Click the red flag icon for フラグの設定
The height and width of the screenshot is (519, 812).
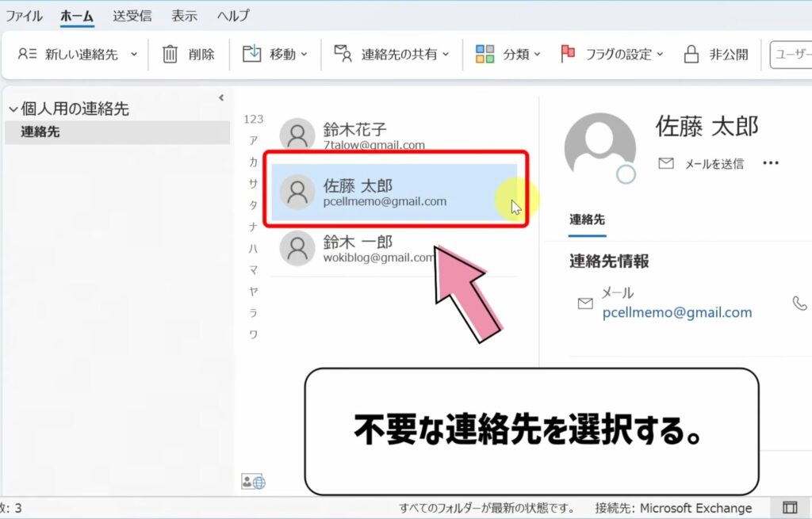click(x=568, y=53)
